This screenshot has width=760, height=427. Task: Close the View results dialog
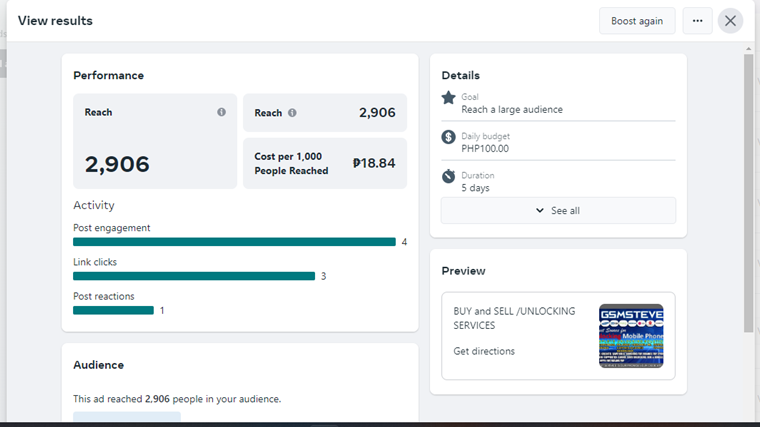click(730, 21)
